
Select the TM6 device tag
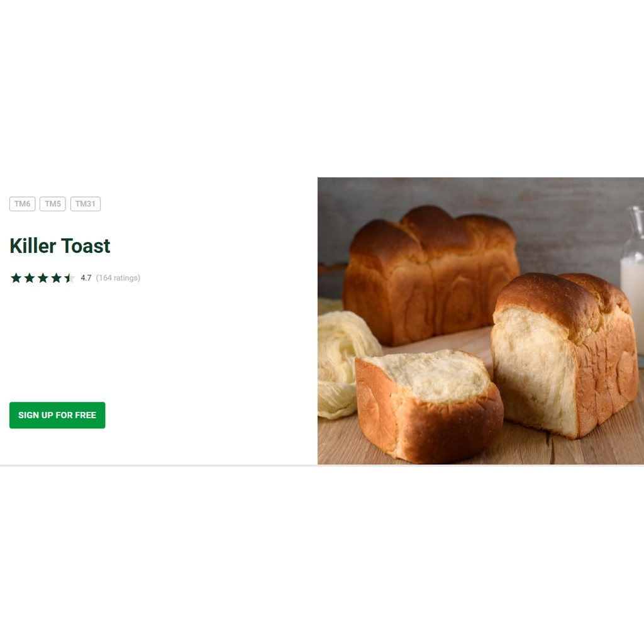23,204
